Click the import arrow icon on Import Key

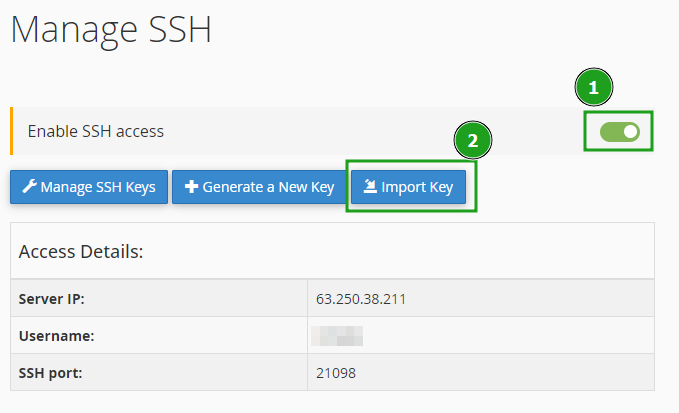370,186
